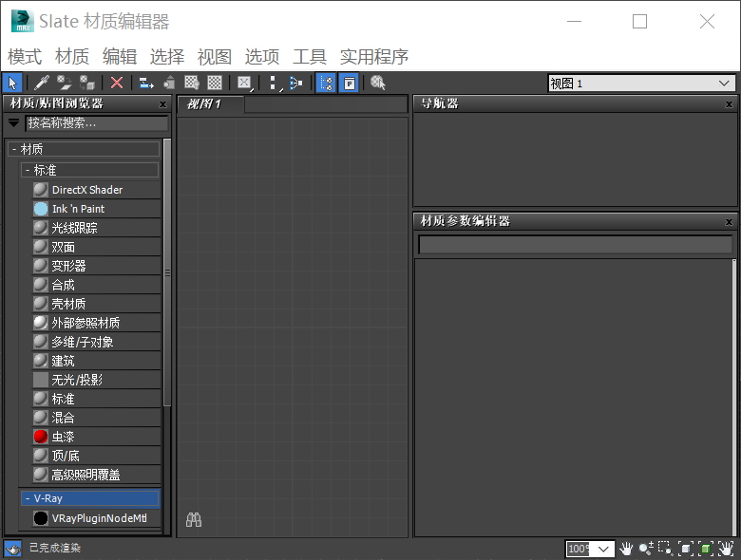The image size is (741, 560).
Task: Click Put Material to Scene icon
Action: click(65, 84)
